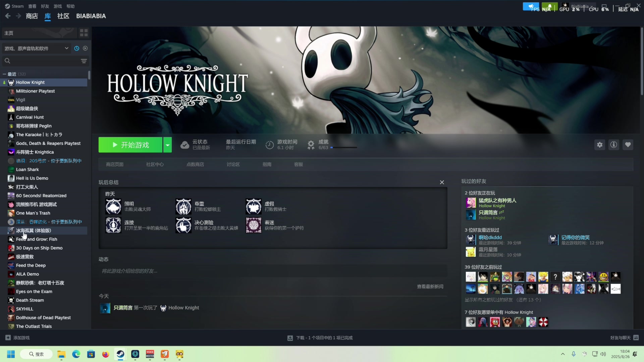The width and height of the screenshot is (644, 362).
Task: Open Microsoft Edge from taskbar
Action: [x=76, y=354]
